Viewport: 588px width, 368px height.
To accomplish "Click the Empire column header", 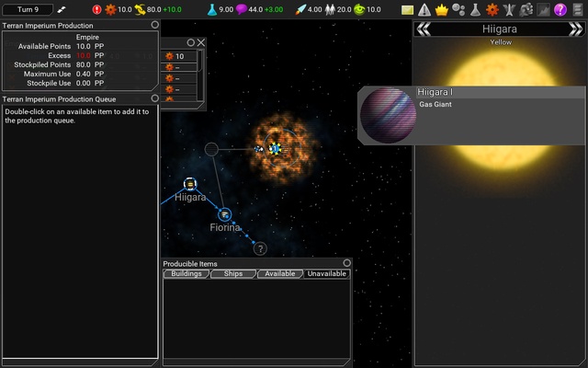I will pyautogui.click(x=87, y=37).
